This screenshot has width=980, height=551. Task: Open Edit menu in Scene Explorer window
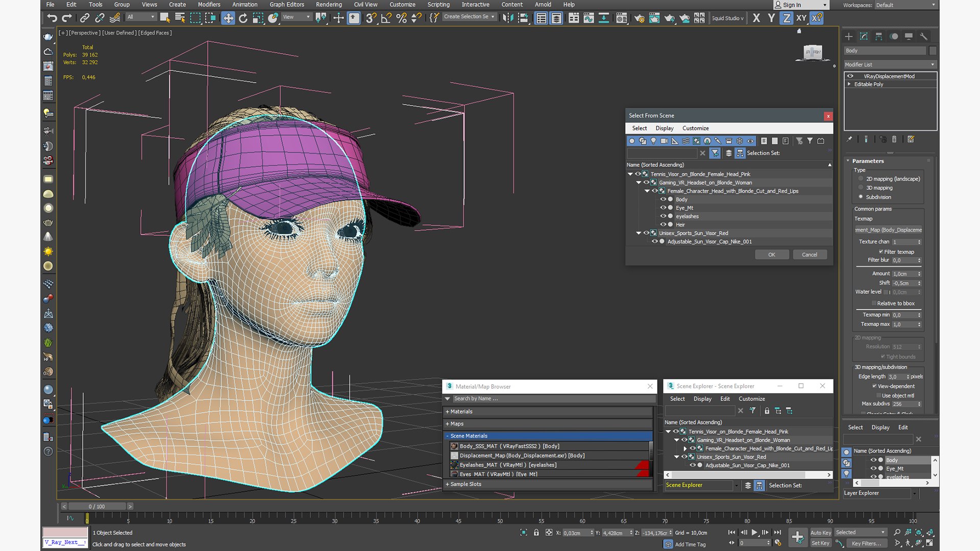pyautogui.click(x=725, y=399)
